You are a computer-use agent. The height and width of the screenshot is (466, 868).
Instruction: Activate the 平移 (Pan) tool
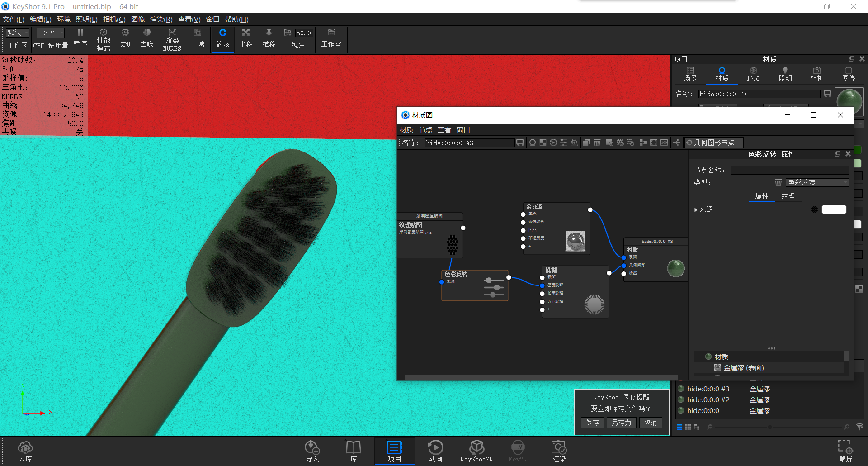(245, 39)
